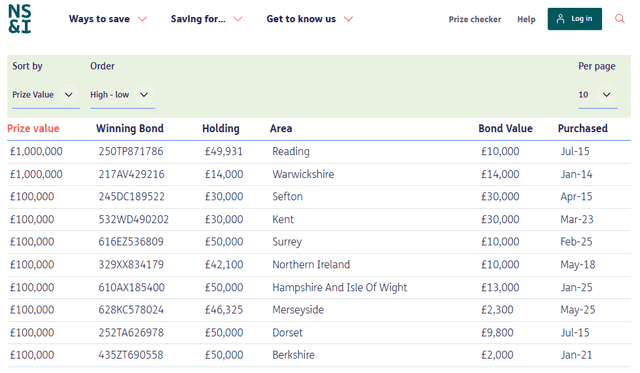Viewport: 640px width, 373px height.
Task: Click the Reading area cell
Action: coord(291,151)
